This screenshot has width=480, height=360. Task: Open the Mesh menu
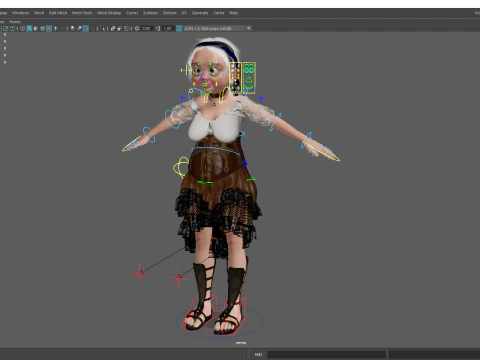pyautogui.click(x=39, y=13)
